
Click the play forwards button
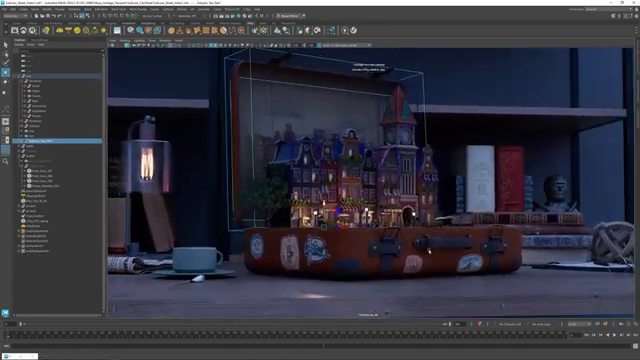(614, 335)
